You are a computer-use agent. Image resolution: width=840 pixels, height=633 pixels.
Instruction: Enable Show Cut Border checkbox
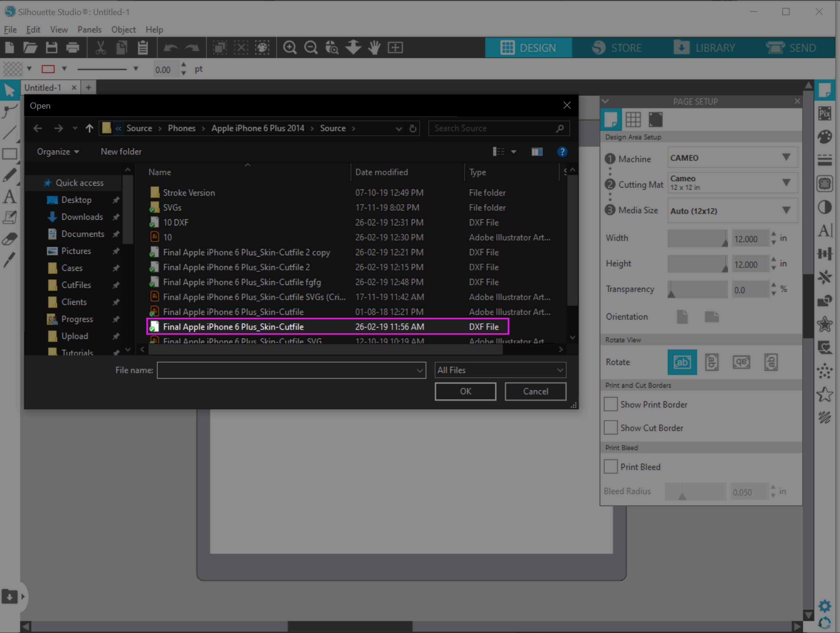pos(611,428)
